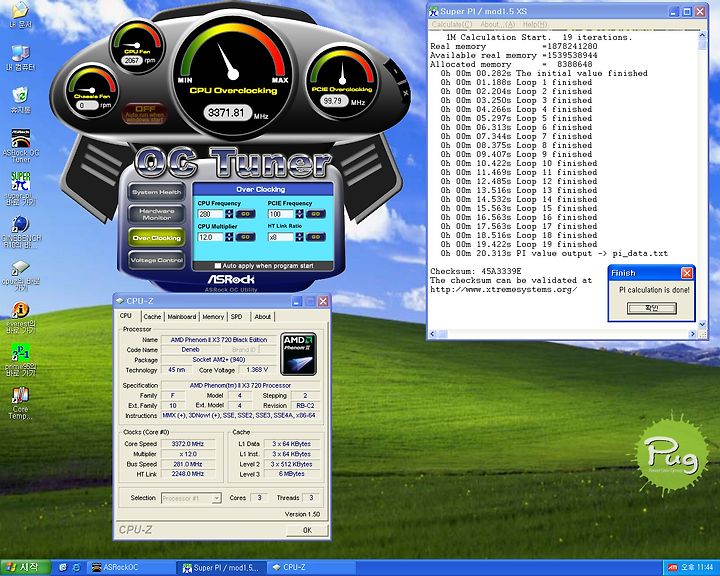Switch to the Memory tab in CPU-Z

213,316
